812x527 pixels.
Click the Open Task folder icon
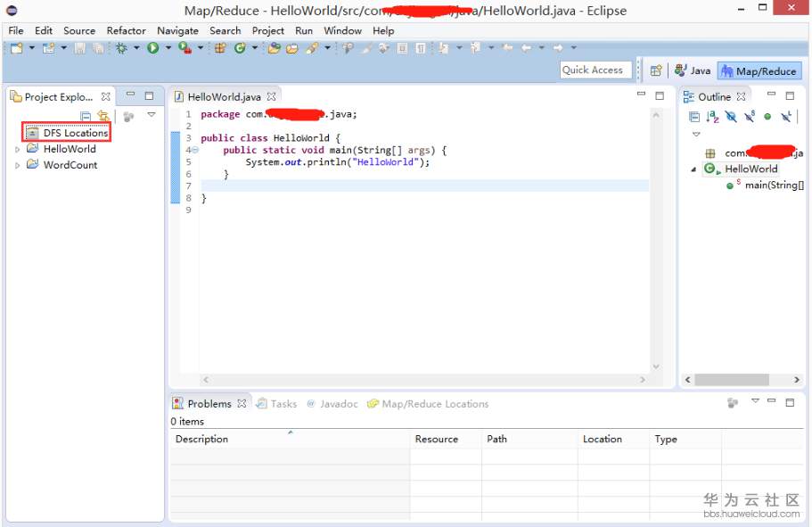(292, 48)
